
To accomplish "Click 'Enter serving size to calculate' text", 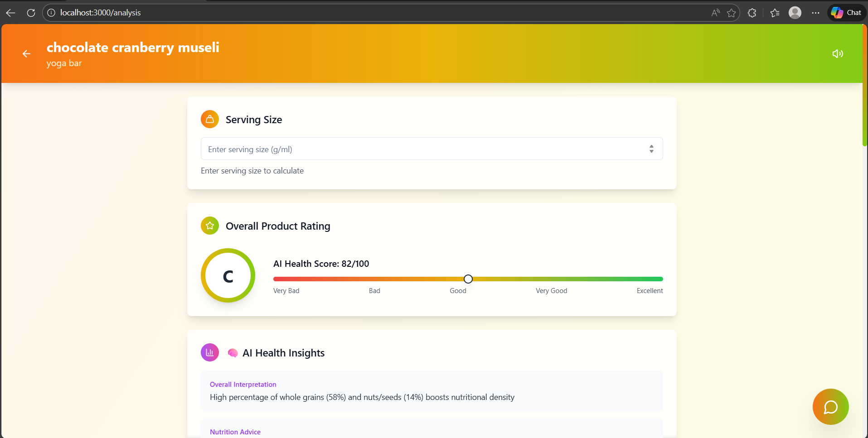I will tap(252, 171).
